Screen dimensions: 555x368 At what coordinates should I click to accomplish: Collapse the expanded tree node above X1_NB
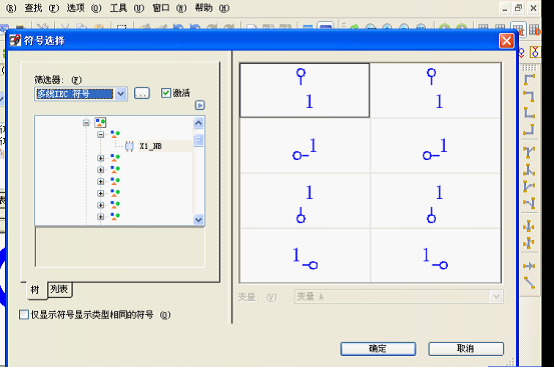coord(101,134)
